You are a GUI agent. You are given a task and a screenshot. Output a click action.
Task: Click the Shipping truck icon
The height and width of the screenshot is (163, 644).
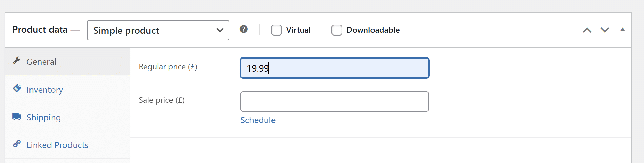[x=17, y=116]
